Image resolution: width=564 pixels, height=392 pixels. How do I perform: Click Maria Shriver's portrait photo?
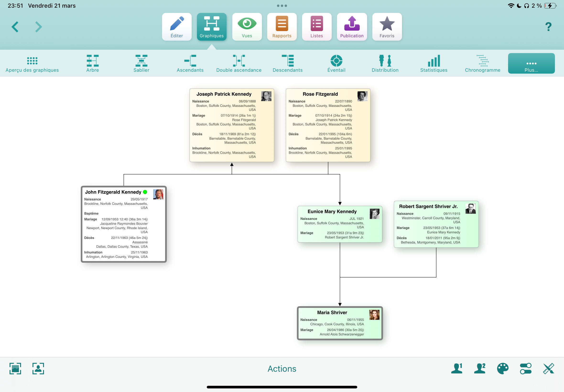coord(374,315)
